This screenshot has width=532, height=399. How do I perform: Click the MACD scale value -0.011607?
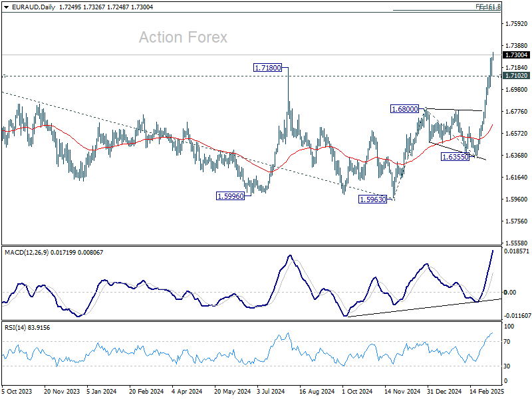(x=517, y=316)
